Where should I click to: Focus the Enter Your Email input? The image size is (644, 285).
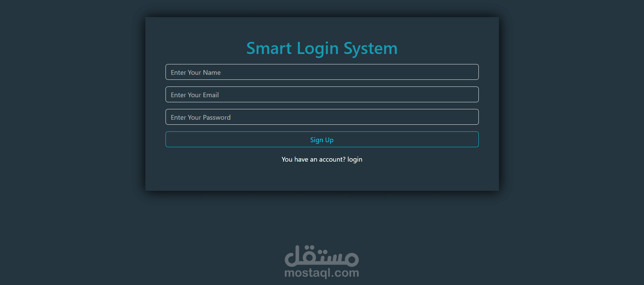coord(322,95)
